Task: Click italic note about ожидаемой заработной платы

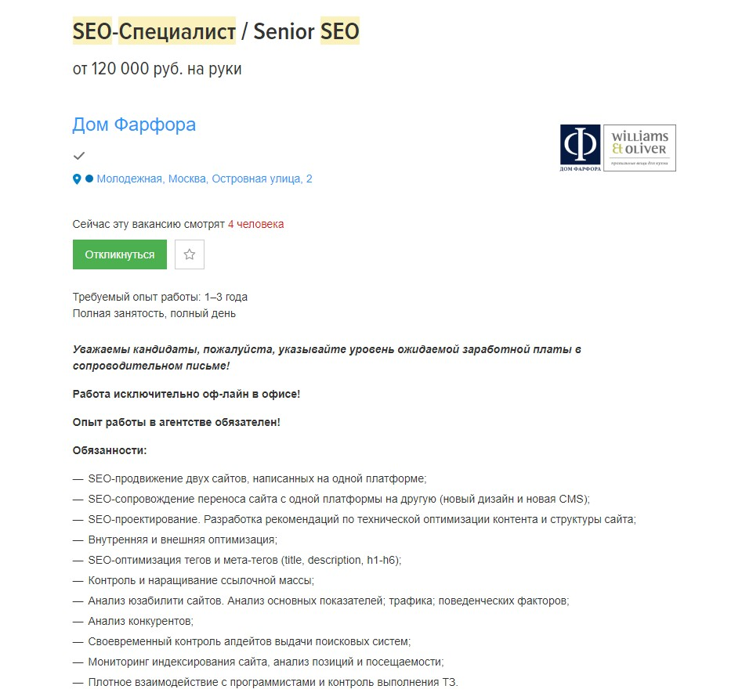Action: (x=327, y=358)
